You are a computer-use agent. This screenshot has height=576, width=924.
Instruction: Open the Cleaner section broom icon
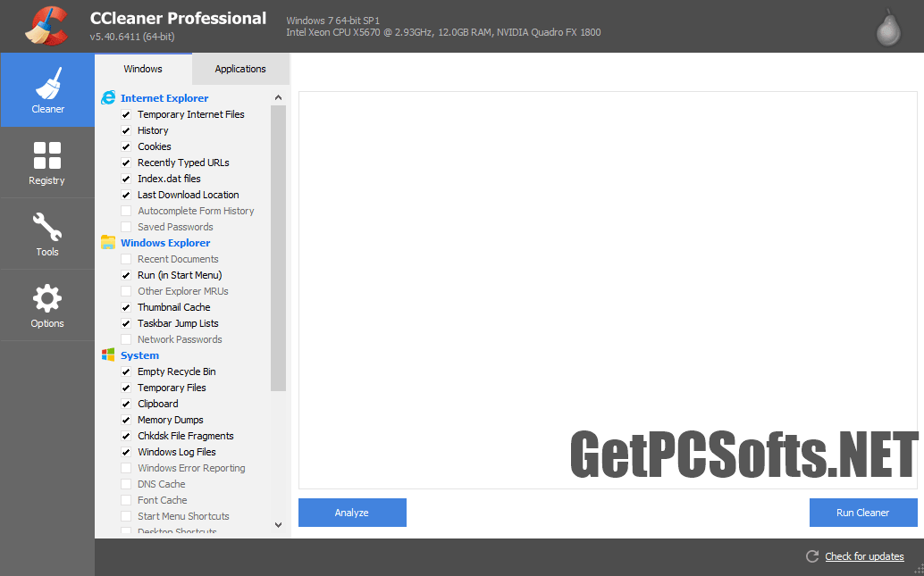tap(47, 82)
